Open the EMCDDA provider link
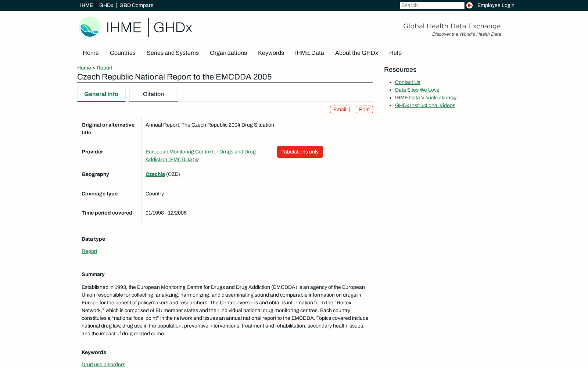Screen dimensions: 588x368 pos(201,156)
